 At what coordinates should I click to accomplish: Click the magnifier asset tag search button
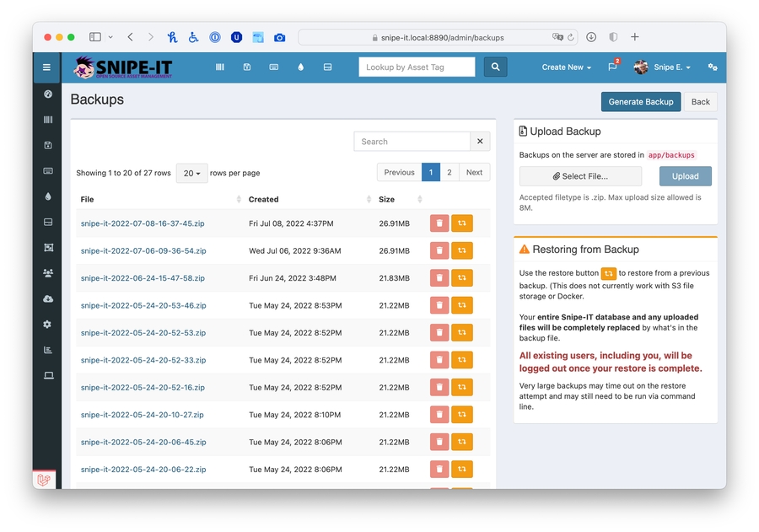point(495,67)
